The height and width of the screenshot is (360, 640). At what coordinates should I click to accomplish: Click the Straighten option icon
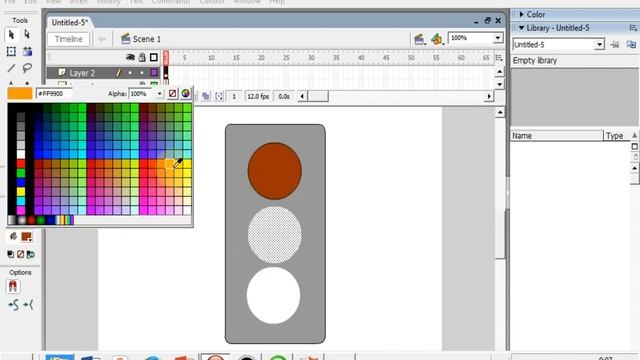(28, 304)
